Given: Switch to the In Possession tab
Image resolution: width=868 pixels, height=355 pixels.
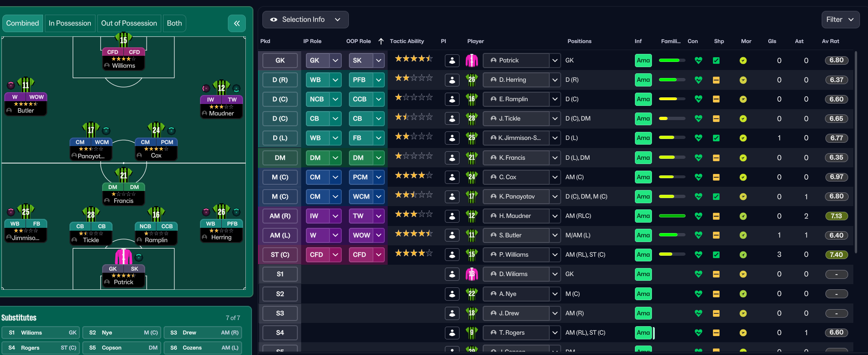Looking at the screenshot, I should (x=70, y=23).
